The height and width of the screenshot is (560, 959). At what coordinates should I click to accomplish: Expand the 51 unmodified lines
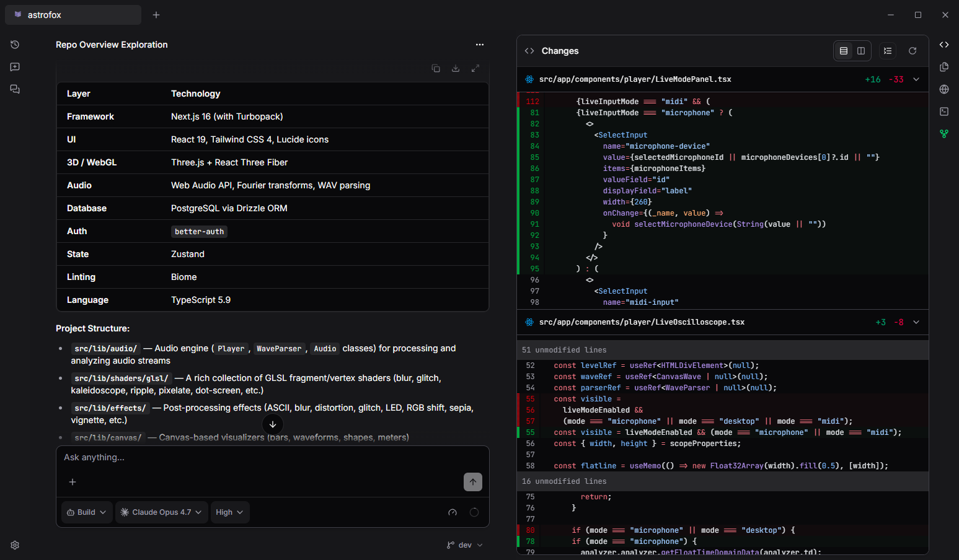(x=723, y=350)
